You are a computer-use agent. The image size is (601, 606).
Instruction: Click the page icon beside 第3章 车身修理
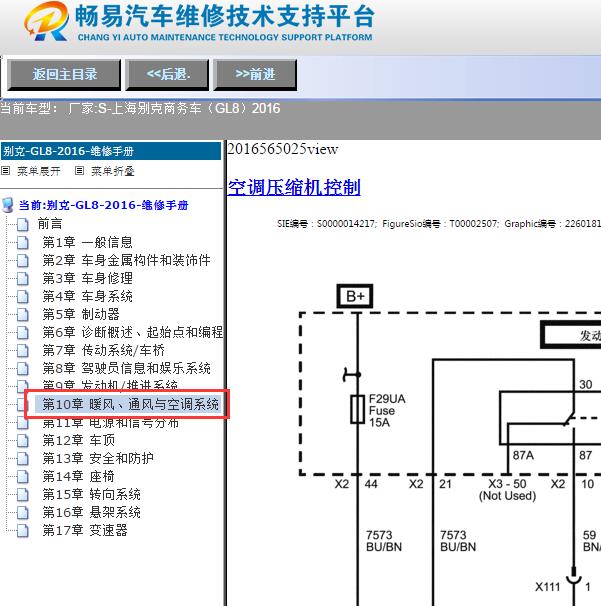(x=23, y=278)
